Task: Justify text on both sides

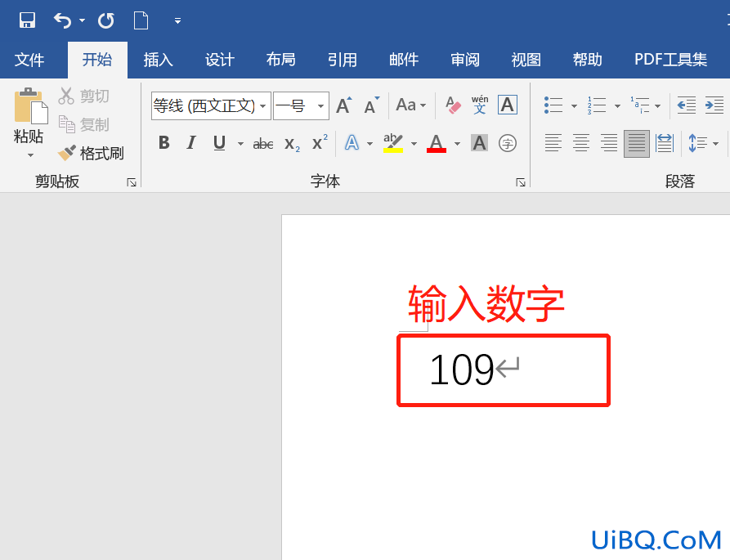Action: [637, 143]
